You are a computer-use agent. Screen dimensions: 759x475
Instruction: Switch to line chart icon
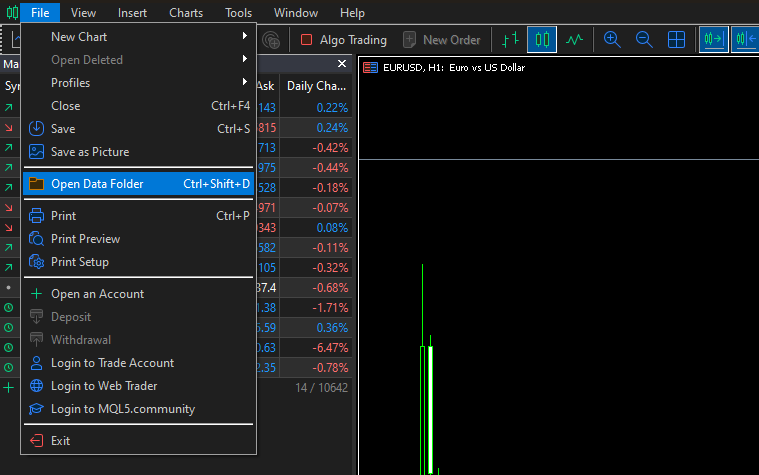coord(574,39)
